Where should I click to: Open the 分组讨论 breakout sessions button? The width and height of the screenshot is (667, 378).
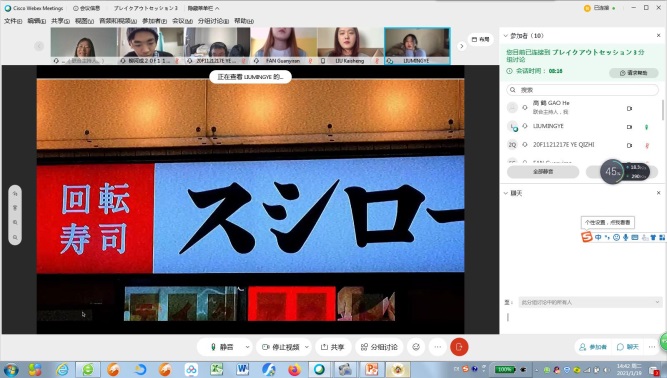point(379,347)
